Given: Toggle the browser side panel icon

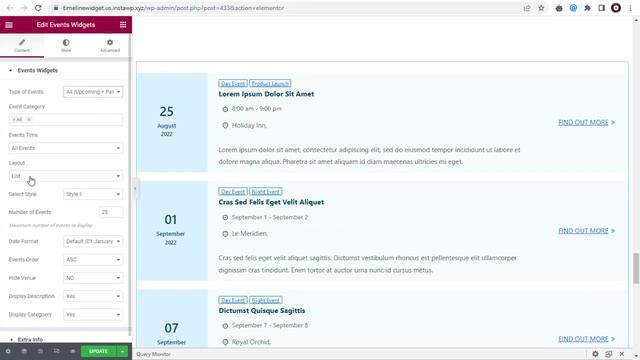Looking at the screenshot, I should pyautogui.click(x=602, y=8).
